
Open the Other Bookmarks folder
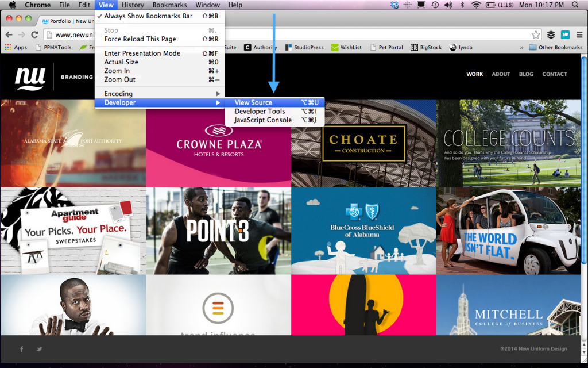(x=556, y=47)
